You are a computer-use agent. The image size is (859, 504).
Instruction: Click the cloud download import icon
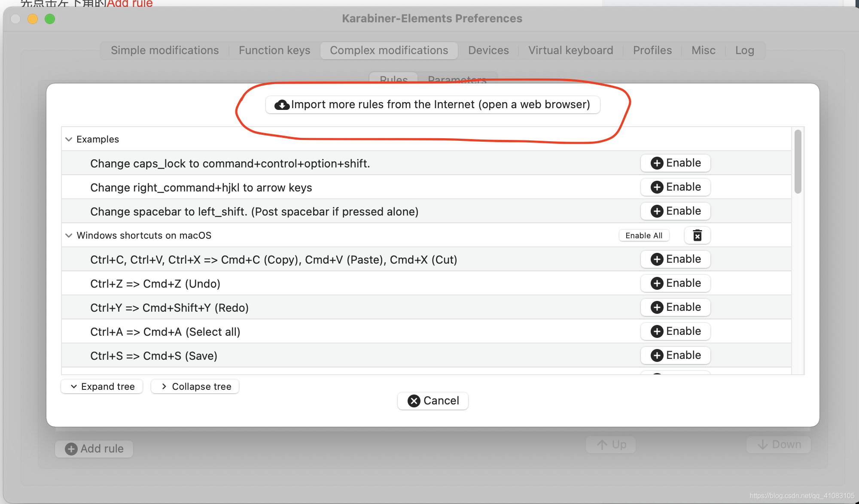click(x=282, y=105)
